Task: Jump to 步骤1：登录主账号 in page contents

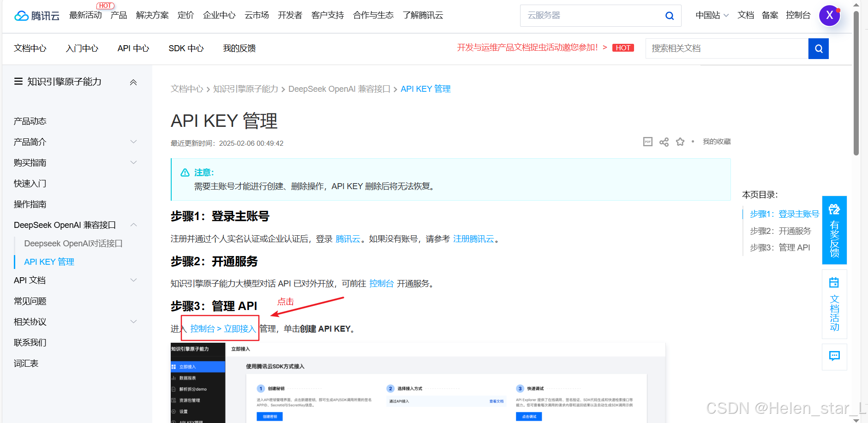Action: click(784, 214)
